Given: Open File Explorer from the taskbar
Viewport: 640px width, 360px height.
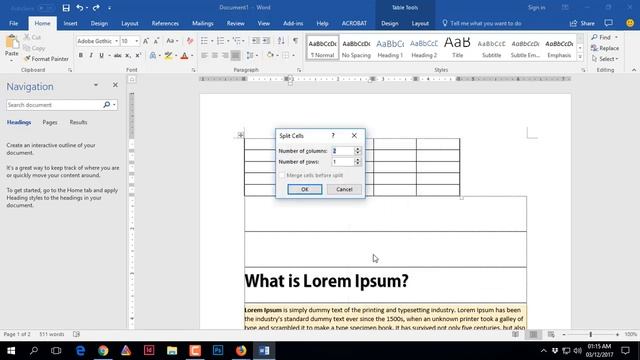Looking at the screenshot, I should [x=172, y=351].
